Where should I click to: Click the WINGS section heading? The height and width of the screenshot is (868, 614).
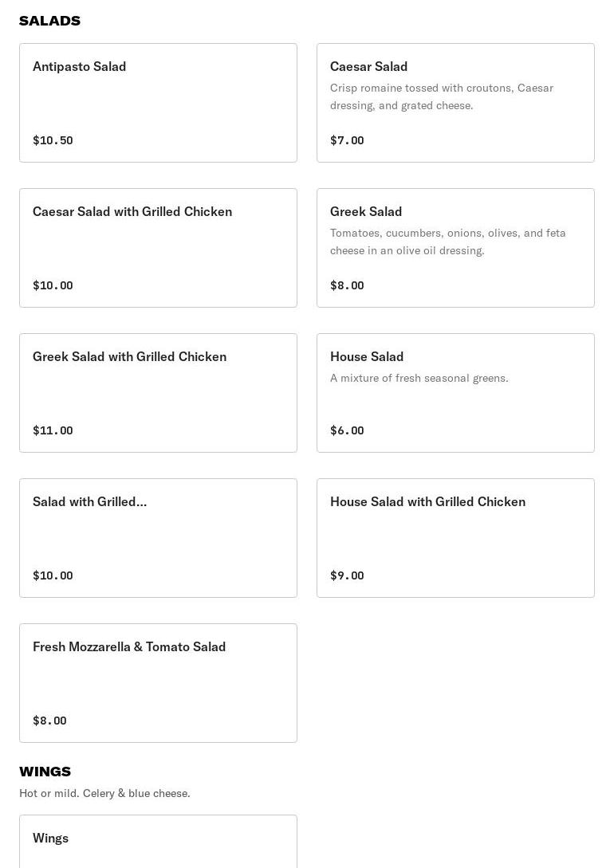click(x=45, y=772)
